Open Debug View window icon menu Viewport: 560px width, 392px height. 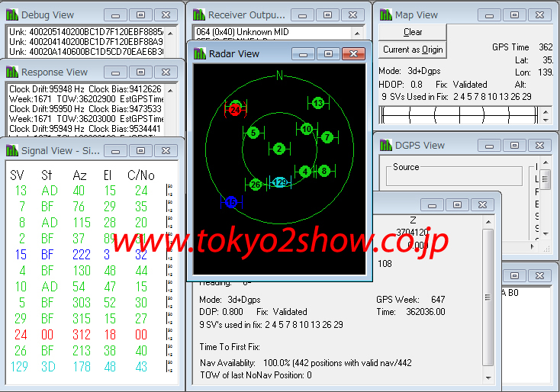click(11, 14)
